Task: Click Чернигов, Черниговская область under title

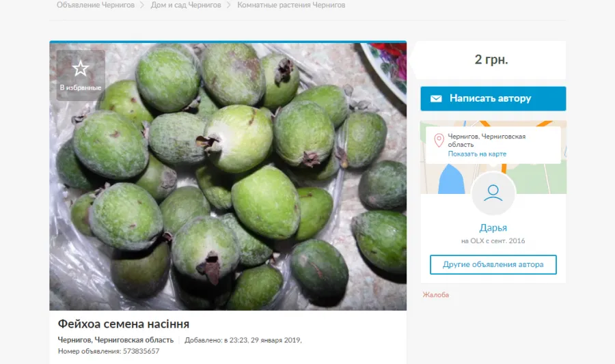Action: pos(115,340)
